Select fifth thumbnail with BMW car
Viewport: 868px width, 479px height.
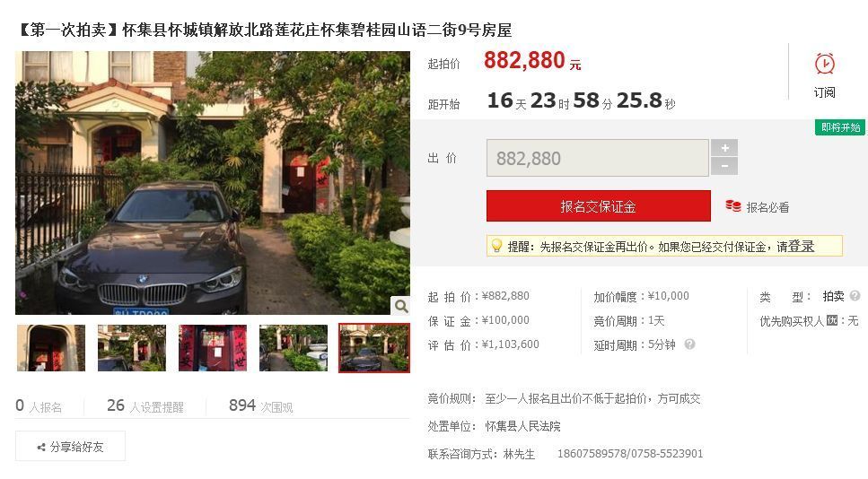point(374,348)
